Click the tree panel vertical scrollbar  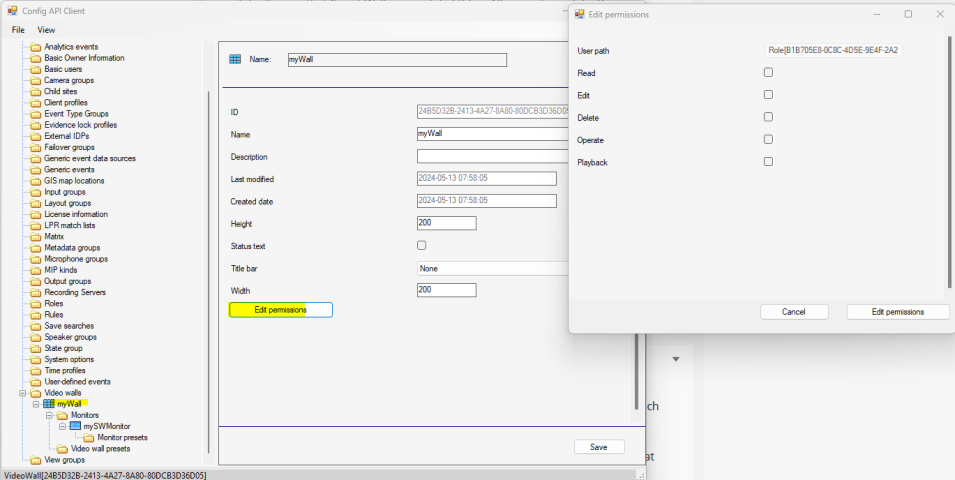208,250
